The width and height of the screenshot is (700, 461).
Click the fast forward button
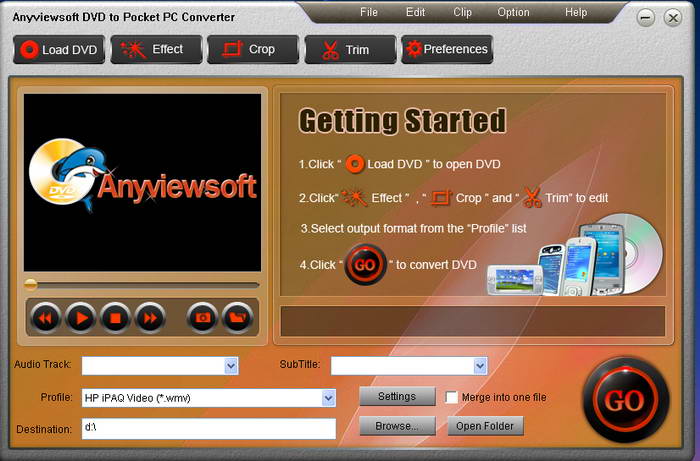(150, 318)
